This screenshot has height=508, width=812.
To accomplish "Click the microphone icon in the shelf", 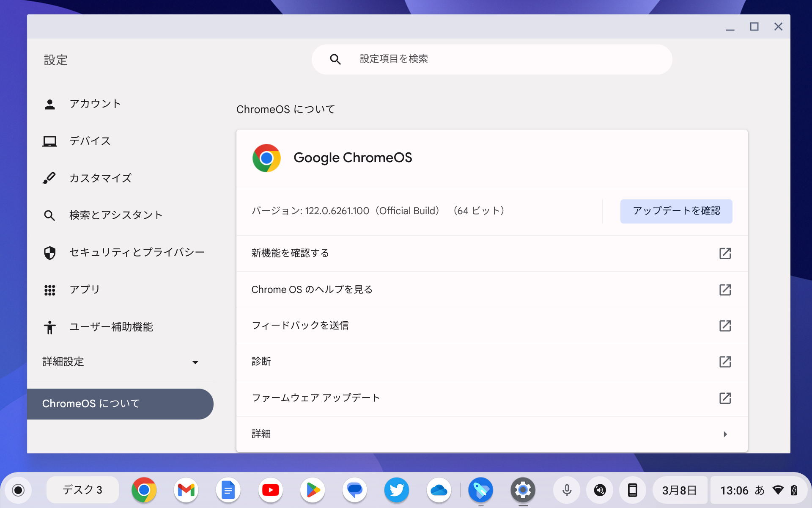I will point(566,490).
